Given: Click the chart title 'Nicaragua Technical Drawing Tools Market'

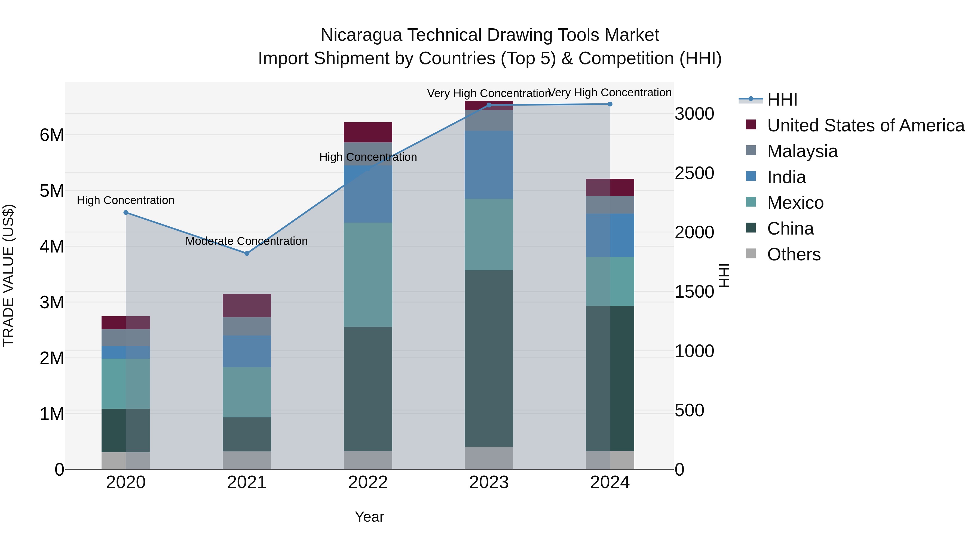Looking at the screenshot, I should (x=490, y=35).
